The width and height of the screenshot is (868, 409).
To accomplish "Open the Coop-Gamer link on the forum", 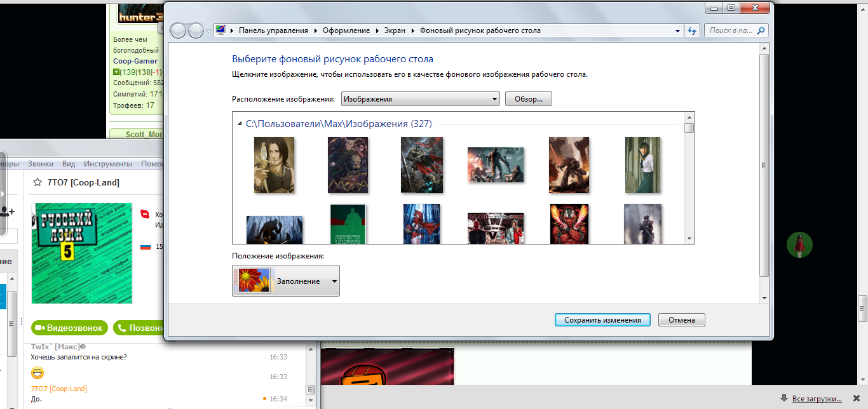I will tap(135, 61).
